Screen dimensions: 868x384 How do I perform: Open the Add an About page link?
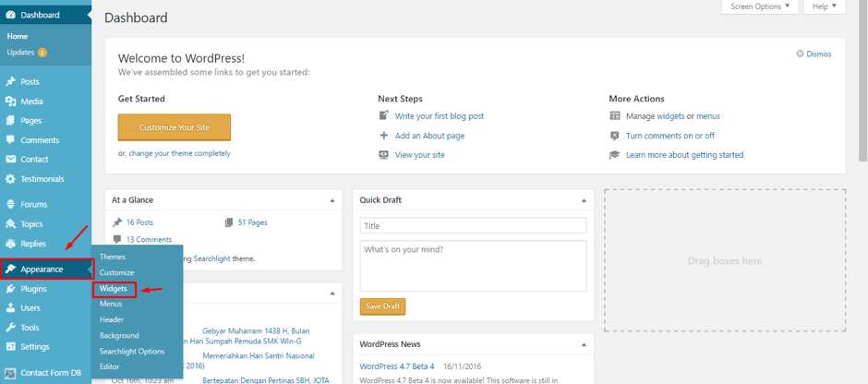pos(429,136)
